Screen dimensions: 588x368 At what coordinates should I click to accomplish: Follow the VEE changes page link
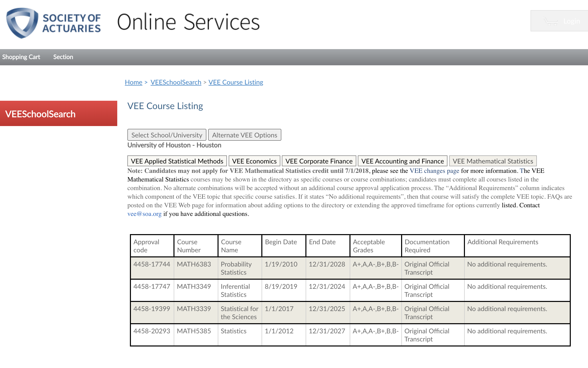(x=434, y=171)
